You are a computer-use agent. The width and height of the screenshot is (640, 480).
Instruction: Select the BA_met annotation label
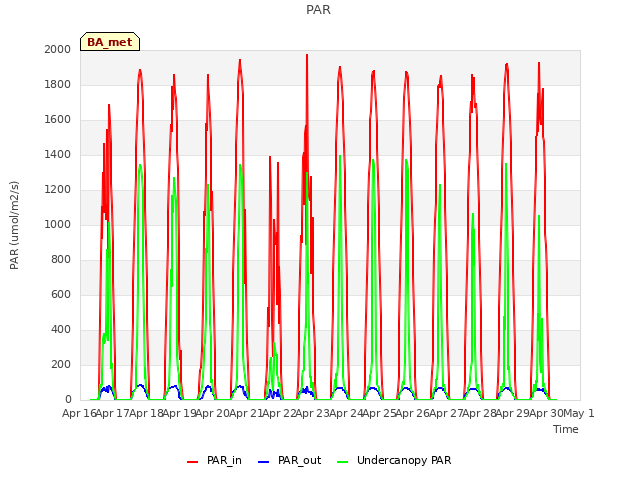(110, 42)
